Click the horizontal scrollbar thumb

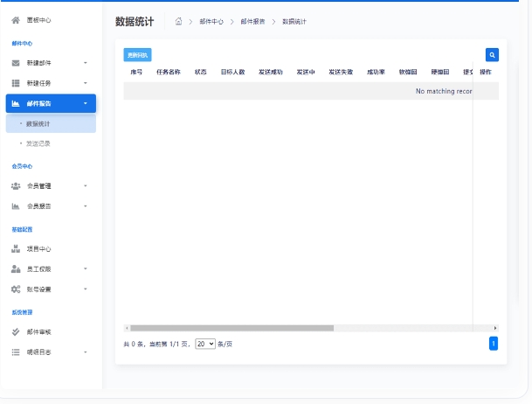[232, 328]
